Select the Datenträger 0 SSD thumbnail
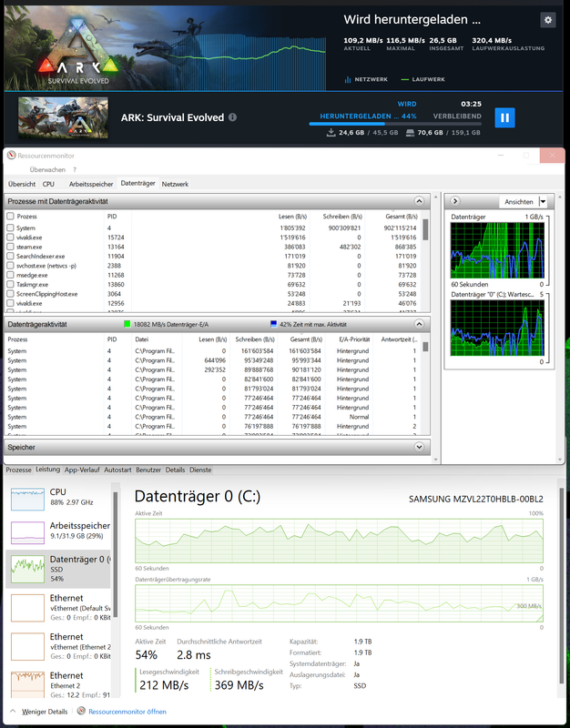 point(28,570)
